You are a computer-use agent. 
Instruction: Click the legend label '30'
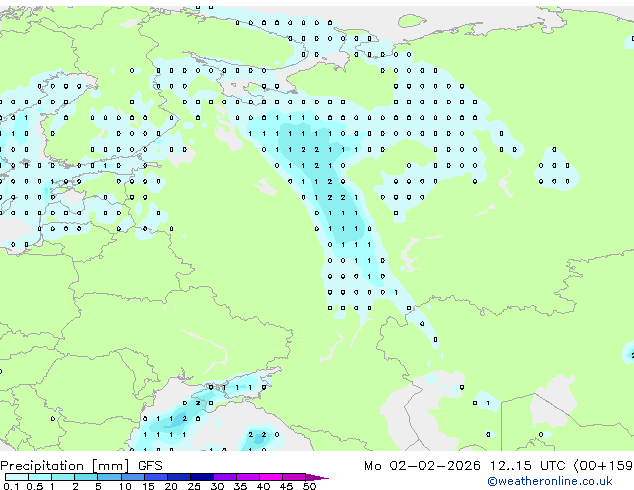[x=217, y=486]
